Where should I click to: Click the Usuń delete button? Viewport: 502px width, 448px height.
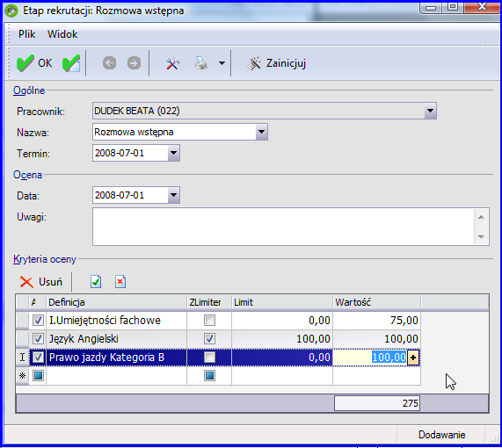pos(41,282)
